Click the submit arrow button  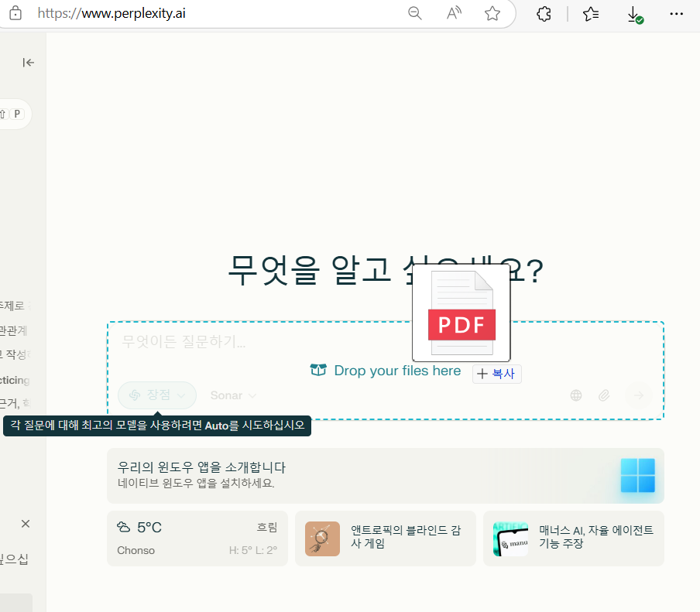(x=639, y=395)
